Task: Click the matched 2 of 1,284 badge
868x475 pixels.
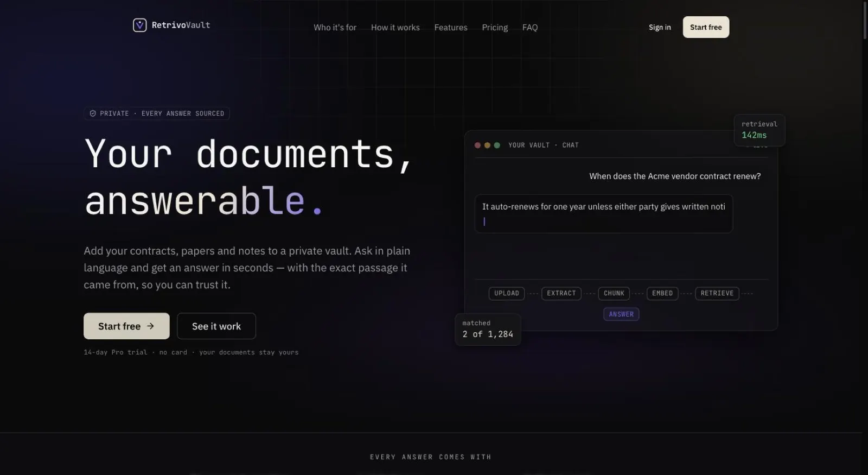Action: click(488, 329)
